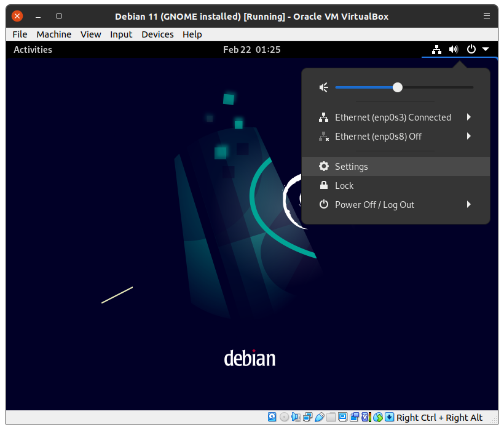Click the hard disk activity status icon
Viewport: 504px width, 430px height.
[272, 418]
